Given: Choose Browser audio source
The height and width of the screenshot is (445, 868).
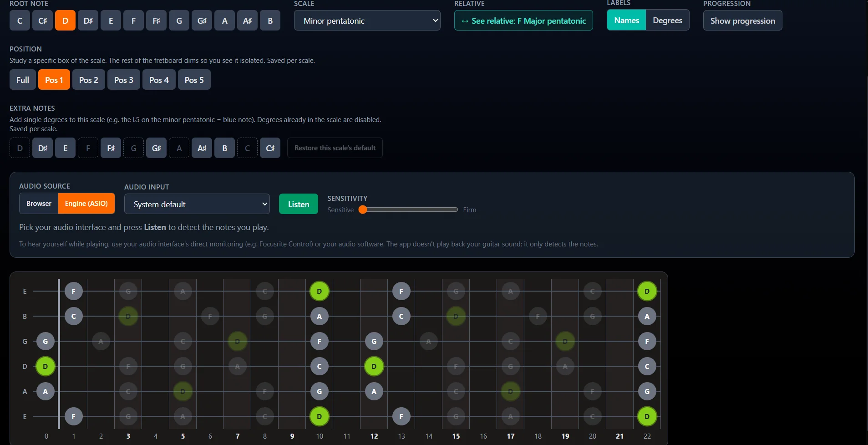Looking at the screenshot, I should click(39, 204).
